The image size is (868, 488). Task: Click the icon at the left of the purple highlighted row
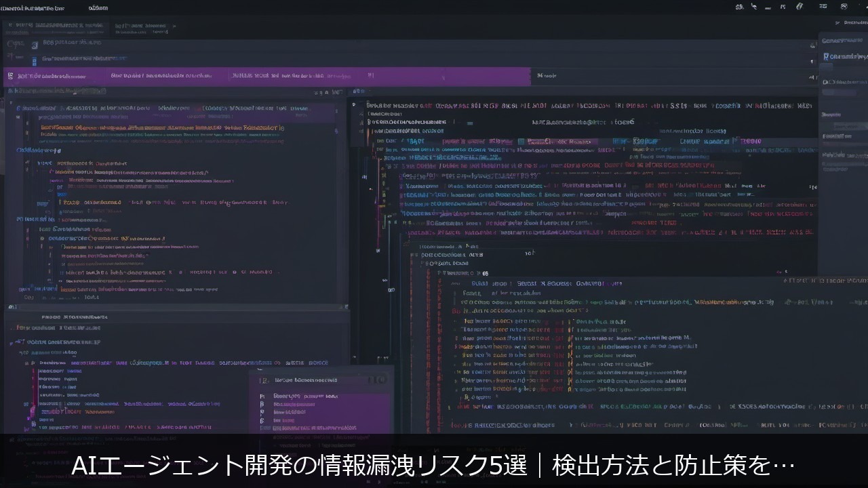(10, 76)
